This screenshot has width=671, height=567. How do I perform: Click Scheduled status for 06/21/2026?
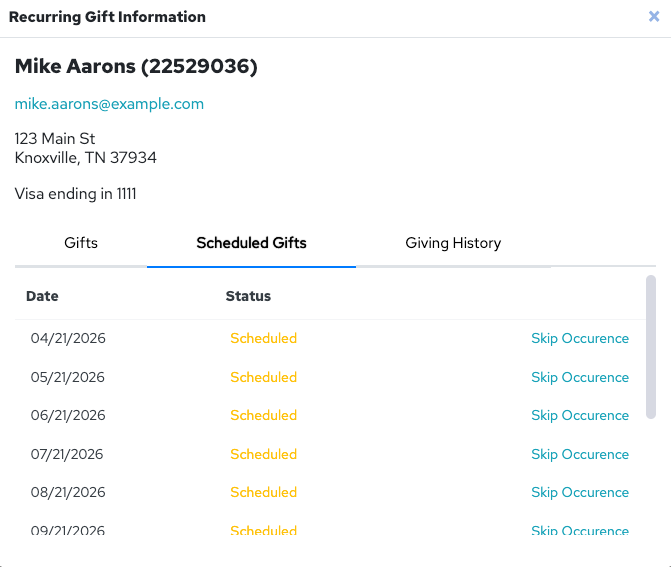pos(264,416)
